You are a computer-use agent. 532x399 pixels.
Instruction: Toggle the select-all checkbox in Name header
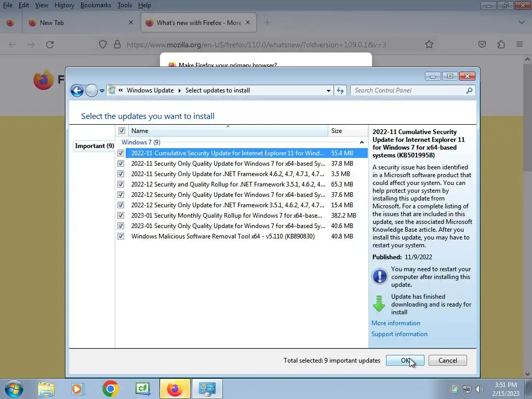point(122,130)
